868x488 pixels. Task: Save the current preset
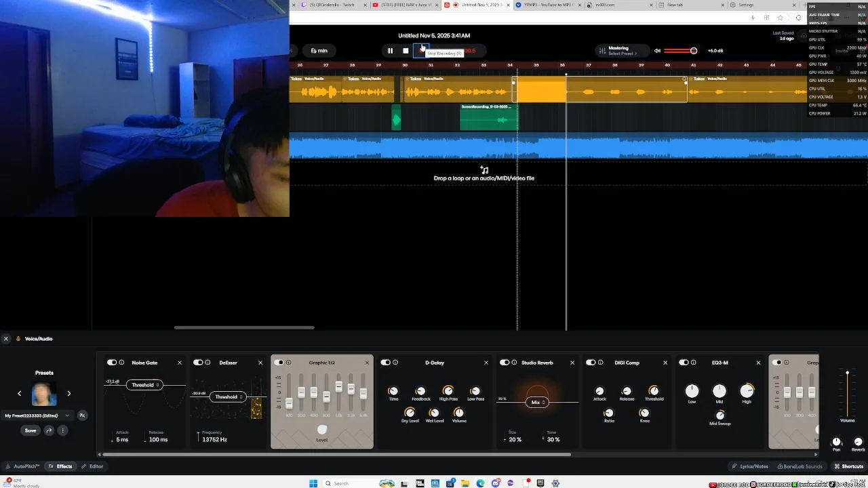point(31,430)
